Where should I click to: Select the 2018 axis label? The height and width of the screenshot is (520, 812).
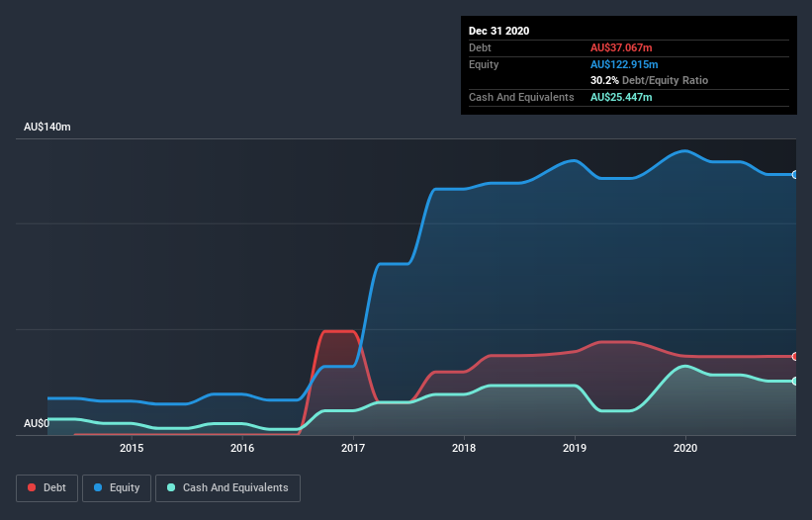464,448
